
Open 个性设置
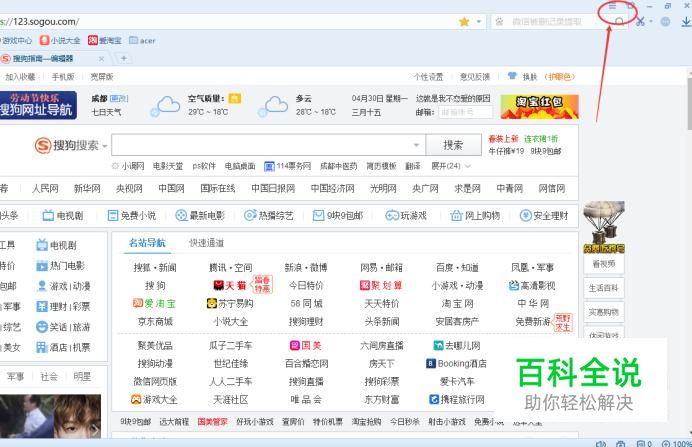(429, 77)
